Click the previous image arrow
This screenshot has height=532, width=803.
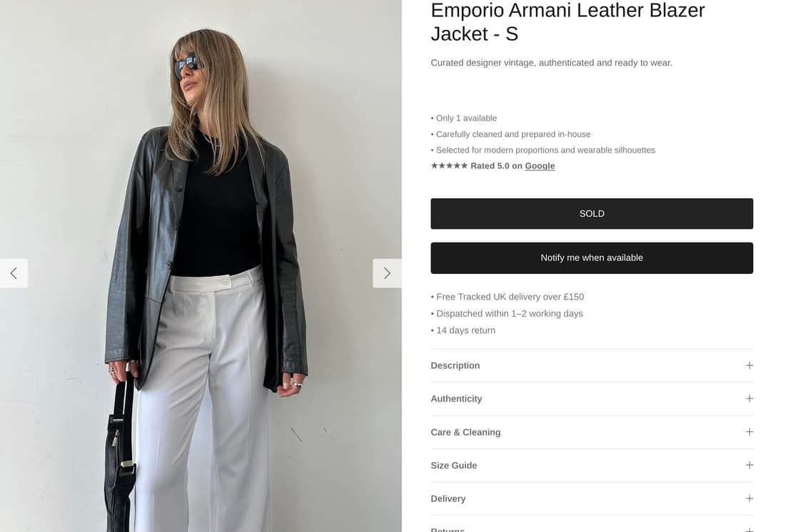[x=14, y=272]
